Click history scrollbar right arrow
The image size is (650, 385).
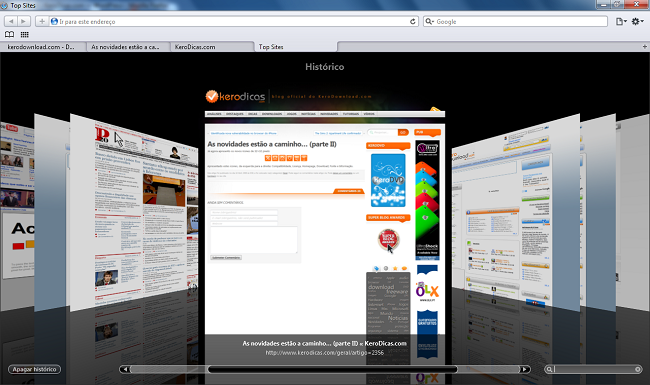pyautogui.click(x=525, y=369)
